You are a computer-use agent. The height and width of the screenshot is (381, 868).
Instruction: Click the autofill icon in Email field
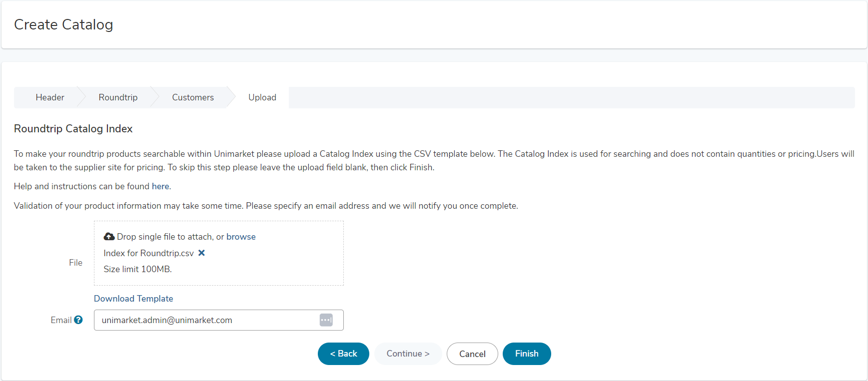pos(326,320)
